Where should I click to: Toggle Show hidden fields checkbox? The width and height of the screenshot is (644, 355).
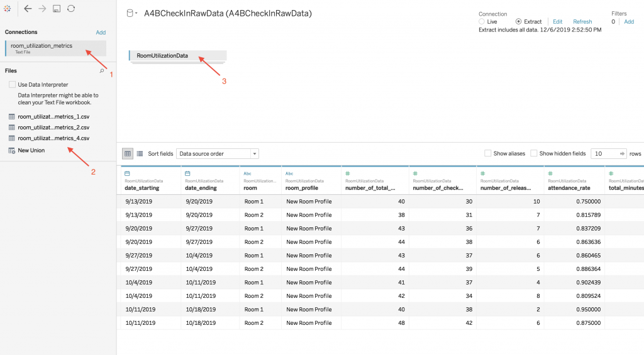pyautogui.click(x=534, y=153)
